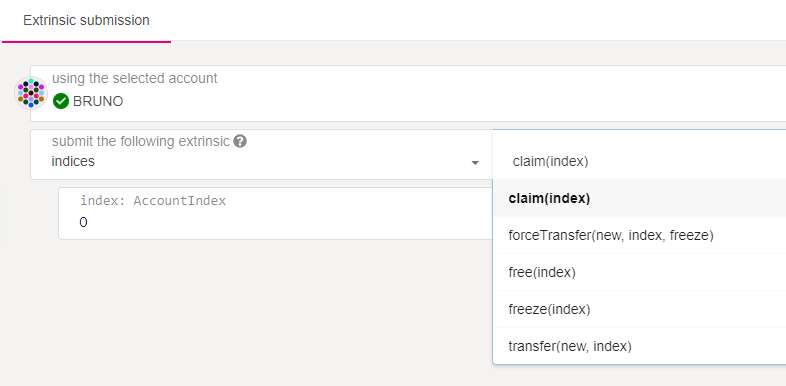Open the Extrinsic submission tab
This screenshot has height=386, width=786.
point(86,21)
